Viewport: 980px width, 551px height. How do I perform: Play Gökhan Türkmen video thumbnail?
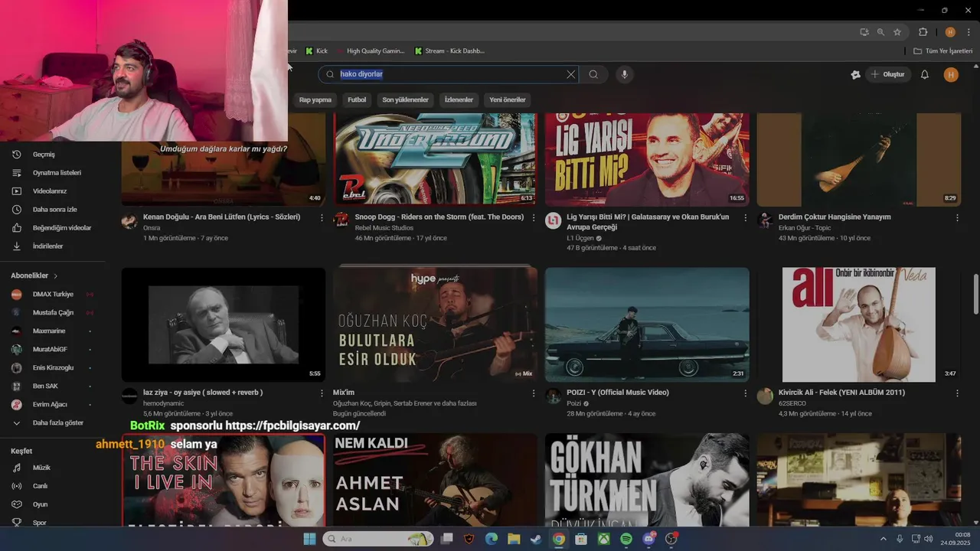(x=647, y=480)
